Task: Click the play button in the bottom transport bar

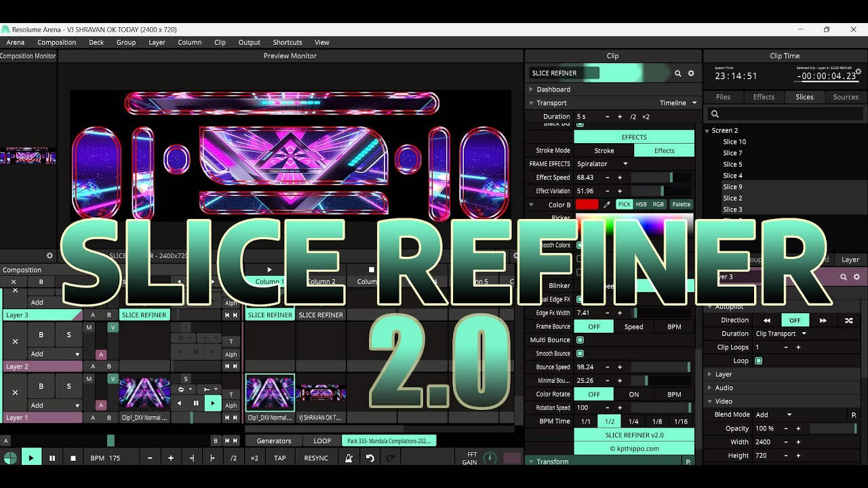Action: click(x=31, y=458)
